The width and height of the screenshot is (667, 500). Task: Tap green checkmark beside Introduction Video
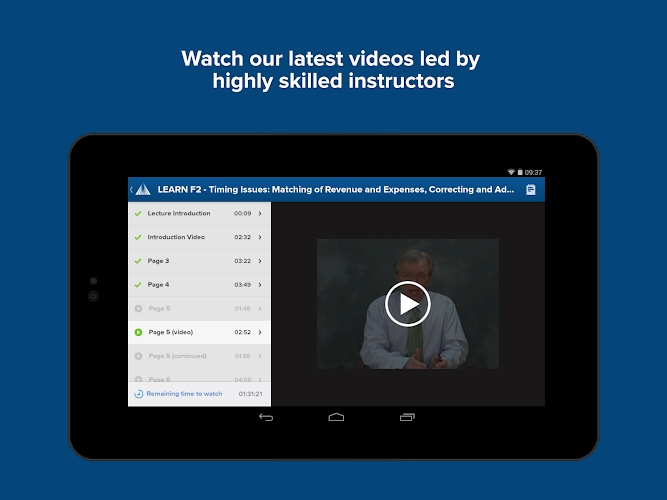[x=138, y=237]
